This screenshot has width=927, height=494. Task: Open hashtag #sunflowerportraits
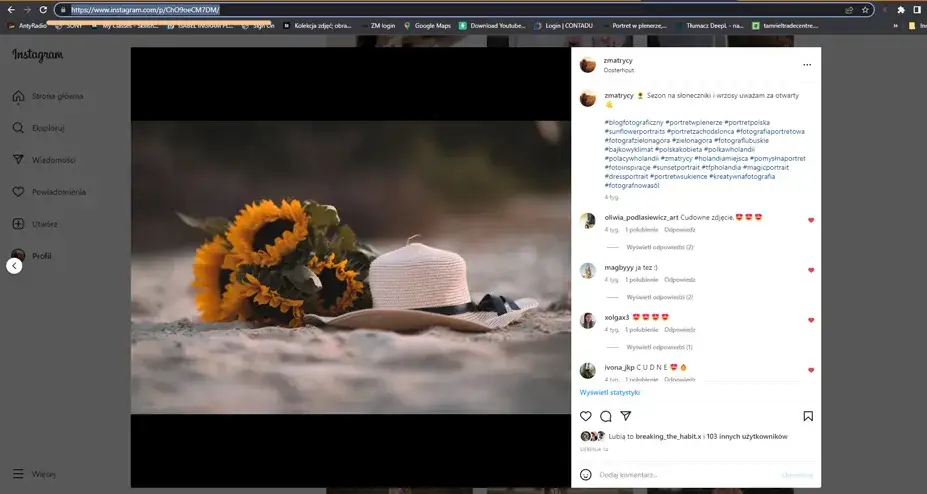pos(634,131)
